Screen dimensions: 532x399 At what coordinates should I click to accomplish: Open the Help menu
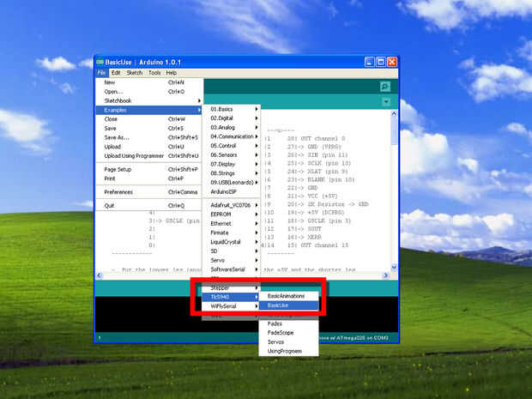(172, 73)
